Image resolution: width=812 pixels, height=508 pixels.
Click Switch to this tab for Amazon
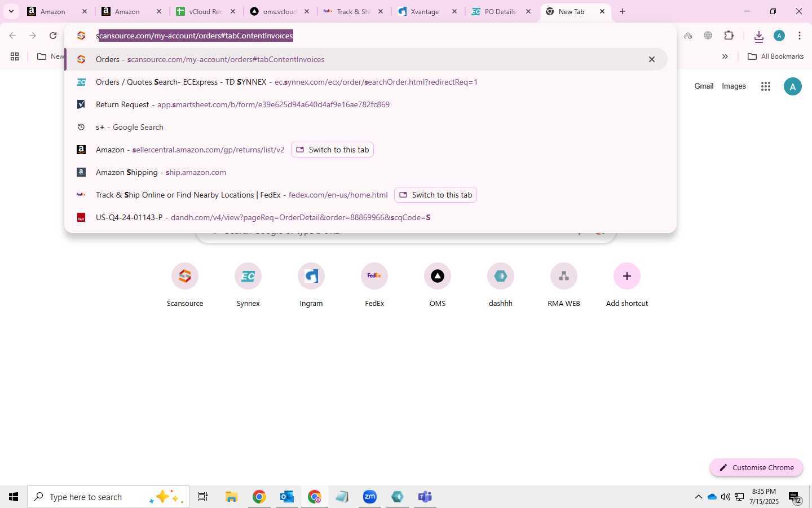332,150
